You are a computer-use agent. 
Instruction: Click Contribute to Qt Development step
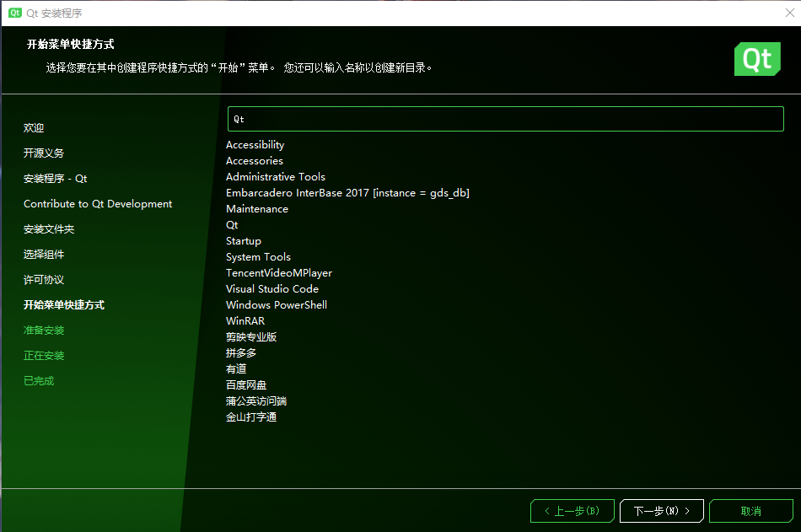coord(98,204)
